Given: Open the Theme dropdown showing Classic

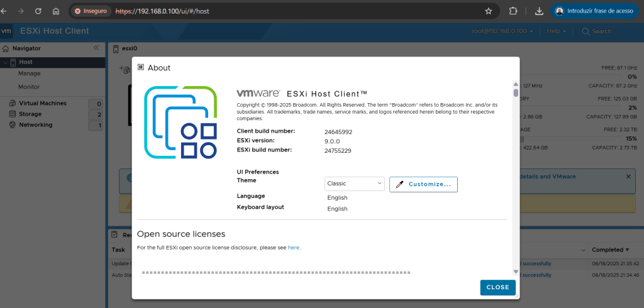Looking at the screenshot, I should (x=354, y=184).
